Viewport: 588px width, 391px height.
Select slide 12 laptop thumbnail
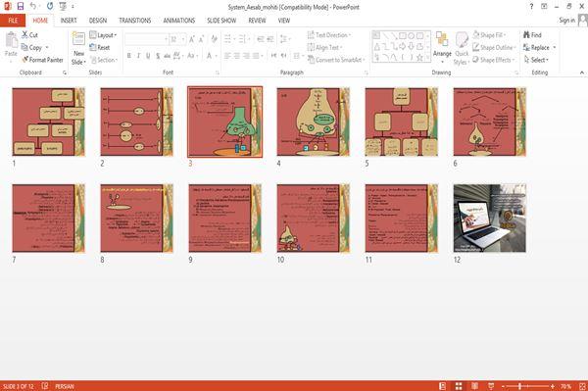point(489,218)
